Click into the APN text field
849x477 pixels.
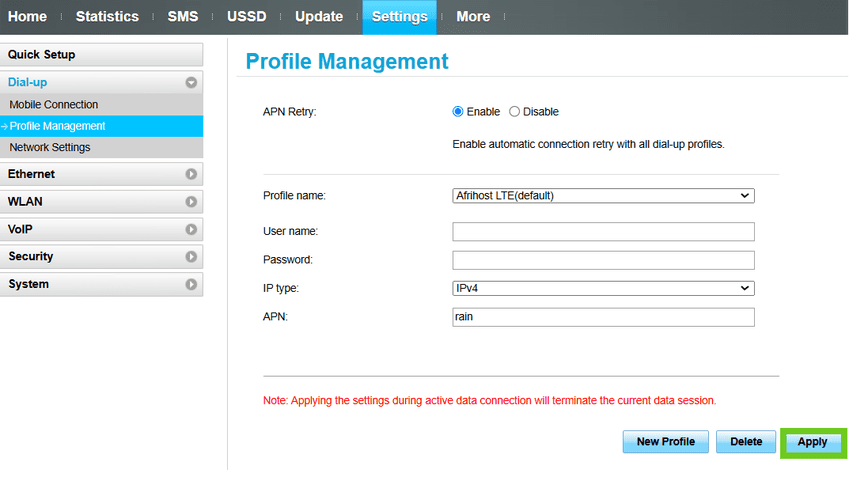[603, 317]
